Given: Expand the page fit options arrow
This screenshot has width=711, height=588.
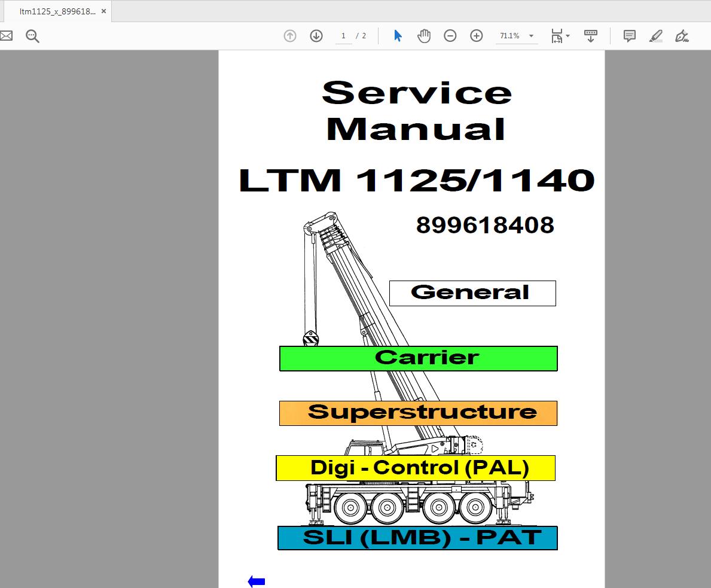Looking at the screenshot, I should 567,36.
